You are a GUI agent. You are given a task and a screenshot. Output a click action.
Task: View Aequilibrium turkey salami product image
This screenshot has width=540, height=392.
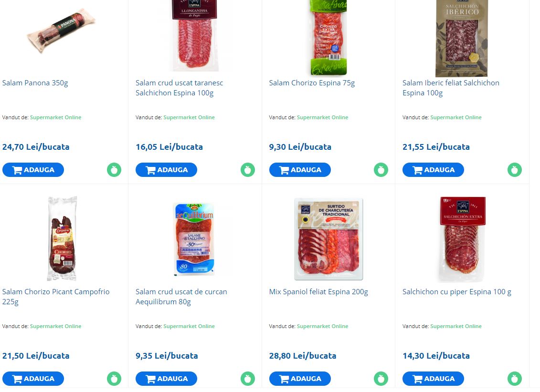tap(195, 239)
